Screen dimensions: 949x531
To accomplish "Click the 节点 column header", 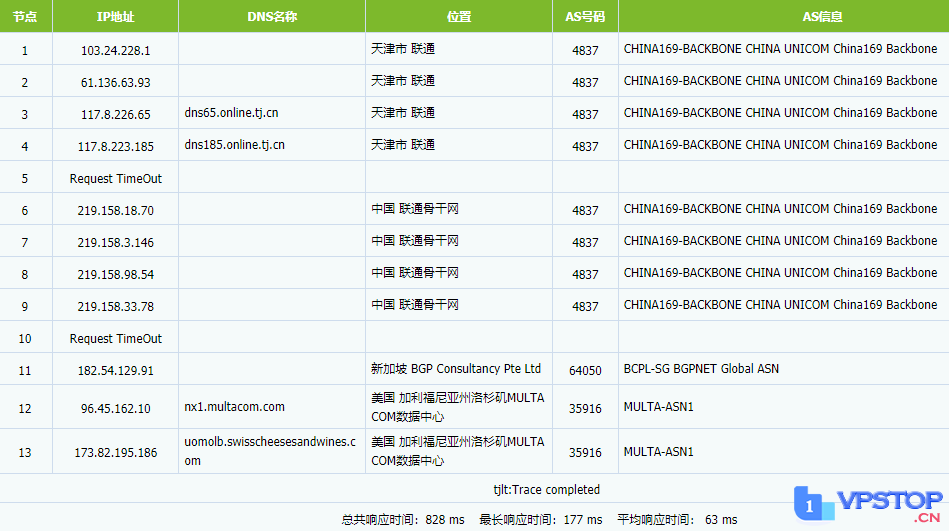I will pos(25,16).
